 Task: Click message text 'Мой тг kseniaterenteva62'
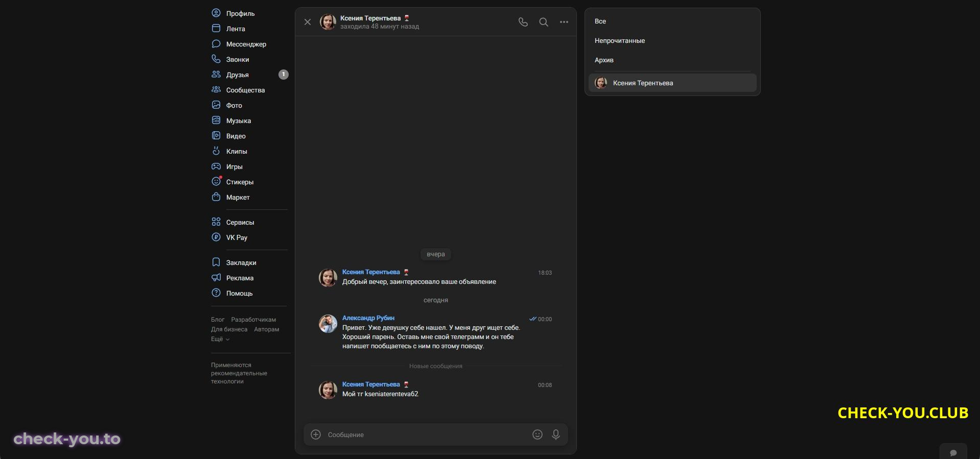pyautogui.click(x=380, y=394)
